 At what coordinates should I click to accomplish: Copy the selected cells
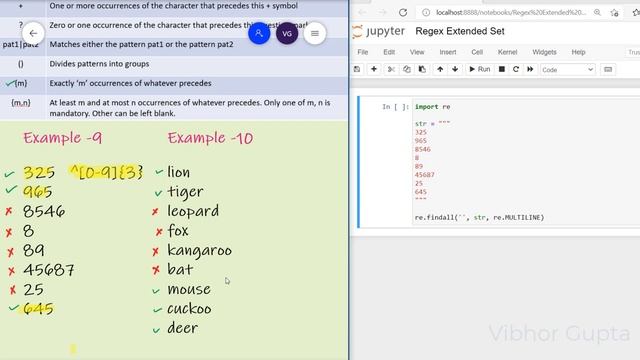click(x=407, y=69)
